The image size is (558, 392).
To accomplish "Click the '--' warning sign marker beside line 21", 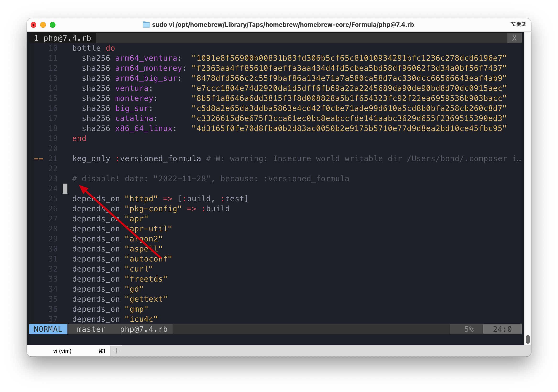I will pos(39,159).
